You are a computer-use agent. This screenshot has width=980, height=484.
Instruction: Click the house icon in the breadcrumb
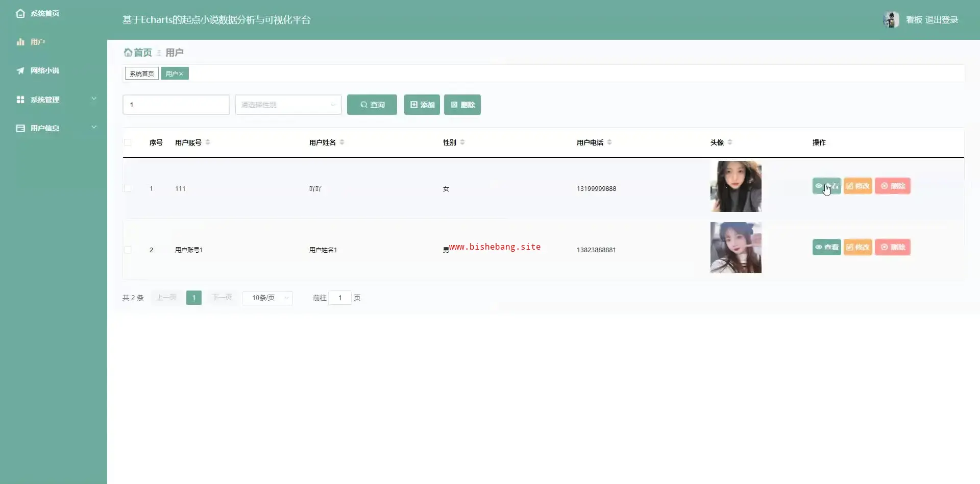128,53
